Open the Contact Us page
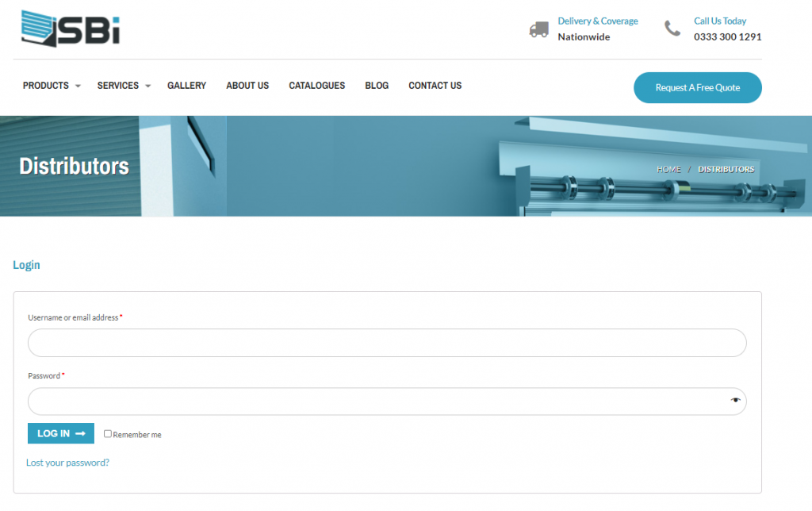This screenshot has width=812, height=511. [x=435, y=86]
